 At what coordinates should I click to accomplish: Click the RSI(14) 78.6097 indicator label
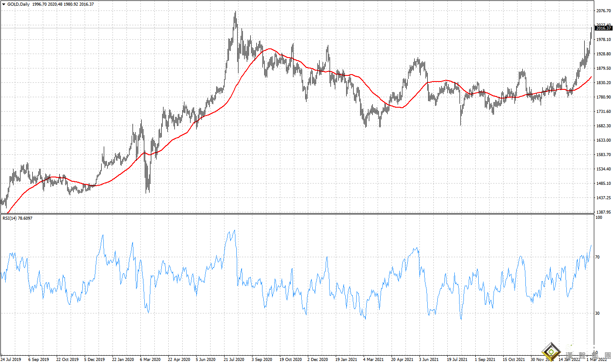coord(17,218)
